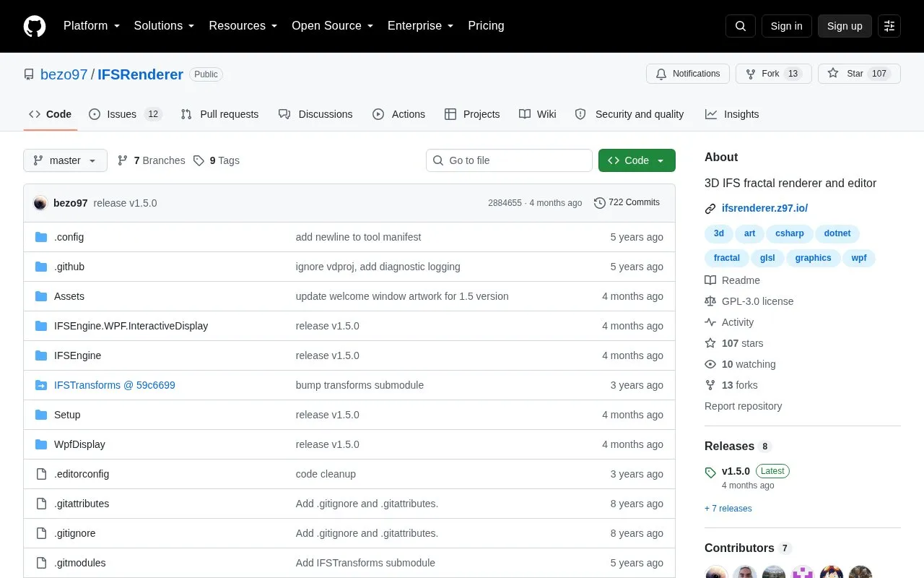Open the master branch selector dropdown

(x=65, y=160)
